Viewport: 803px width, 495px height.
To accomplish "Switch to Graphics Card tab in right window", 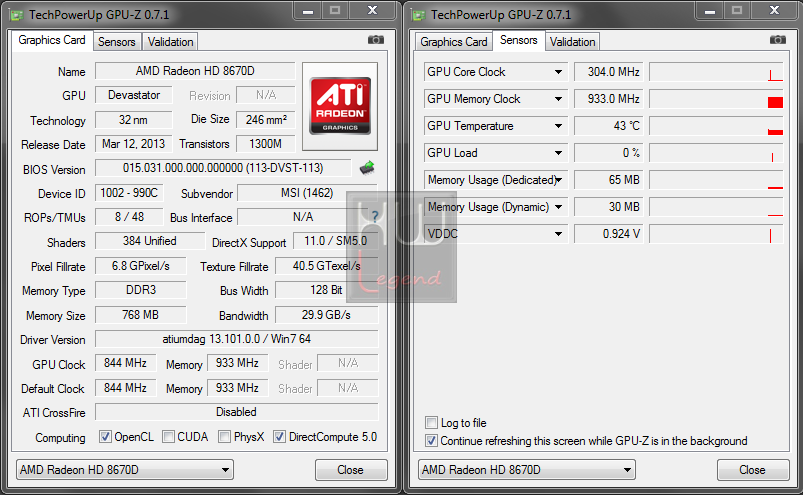I will tap(453, 41).
